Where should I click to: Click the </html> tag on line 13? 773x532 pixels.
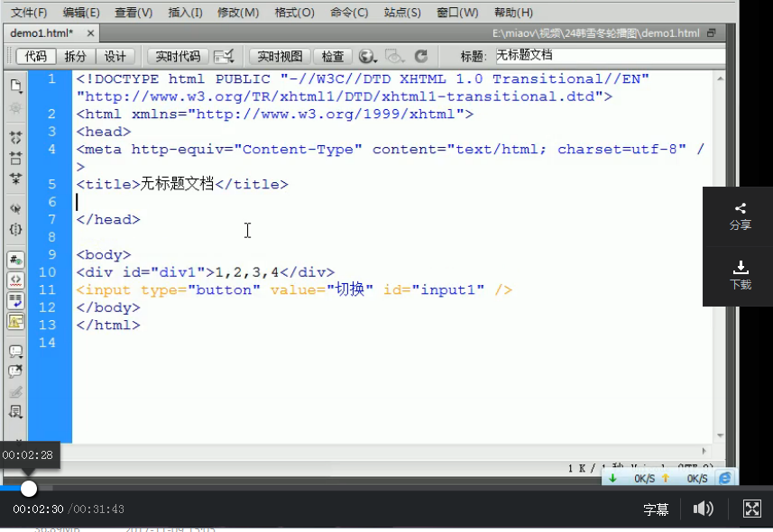108,325
